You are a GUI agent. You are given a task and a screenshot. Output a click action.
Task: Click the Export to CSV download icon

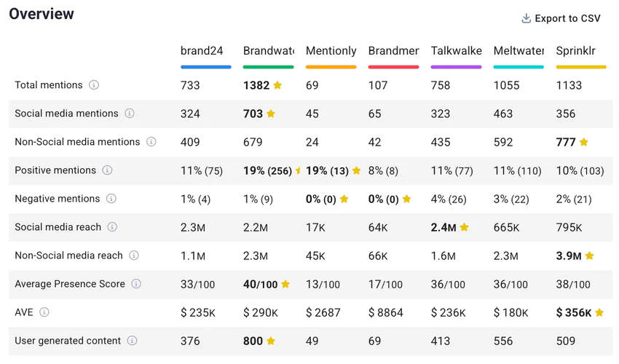point(526,18)
